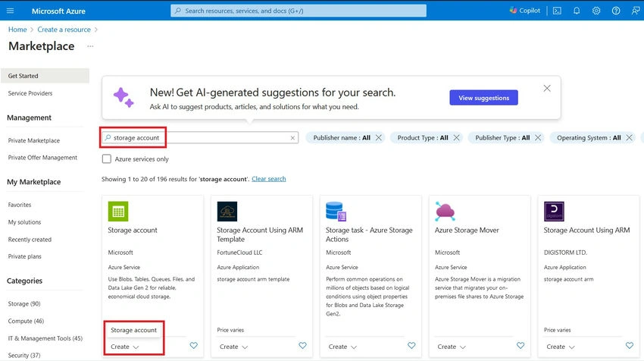Favorite the Storage account card
This screenshot has height=361, width=644.
tap(193, 345)
